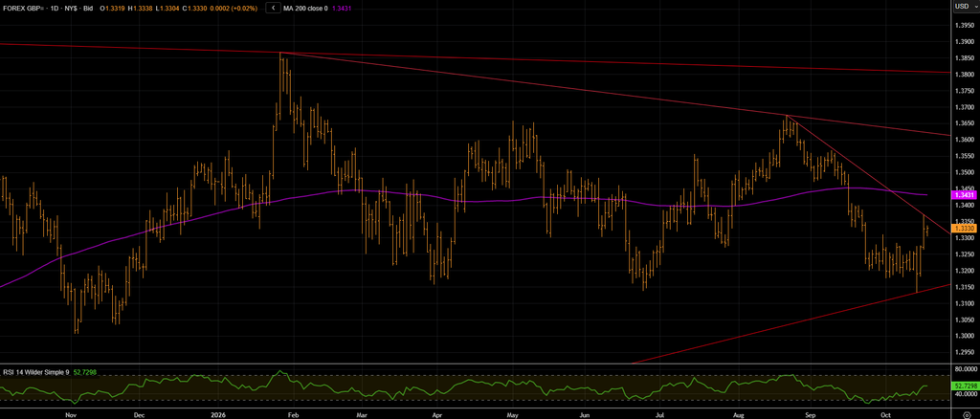Click the Oct label on time axis
The image size is (980, 419).
coord(885,414)
